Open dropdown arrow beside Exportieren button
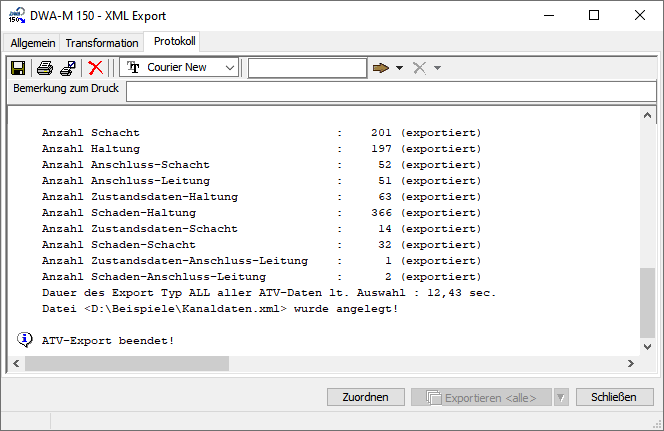664x431 pixels. (x=560, y=397)
